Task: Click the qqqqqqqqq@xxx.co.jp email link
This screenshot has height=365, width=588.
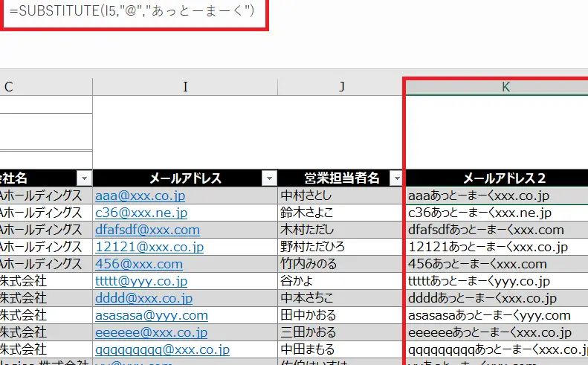Action: (x=162, y=349)
